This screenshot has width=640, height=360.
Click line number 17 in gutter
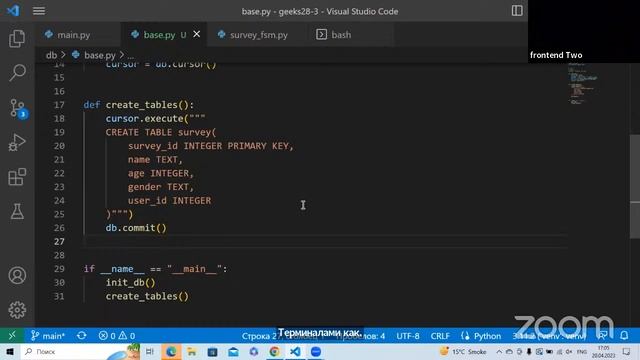click(59, 105)
